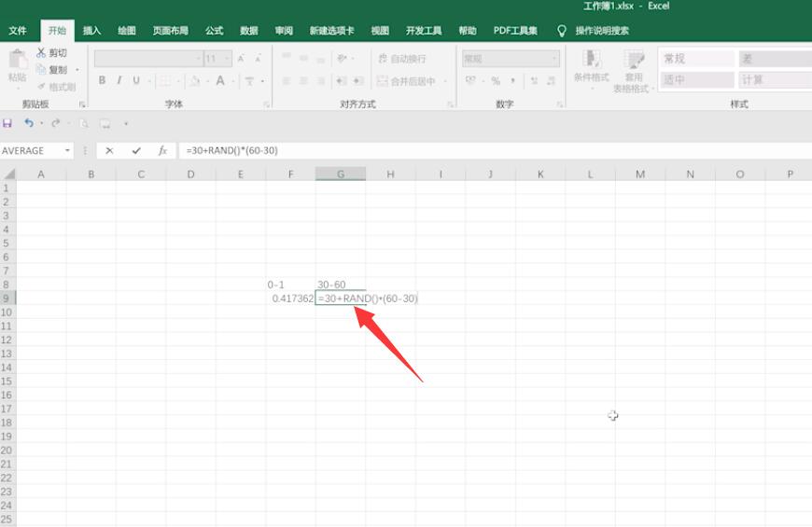
Task: Open the customize quick access toolbar arrow
Action: coord(126,124)
